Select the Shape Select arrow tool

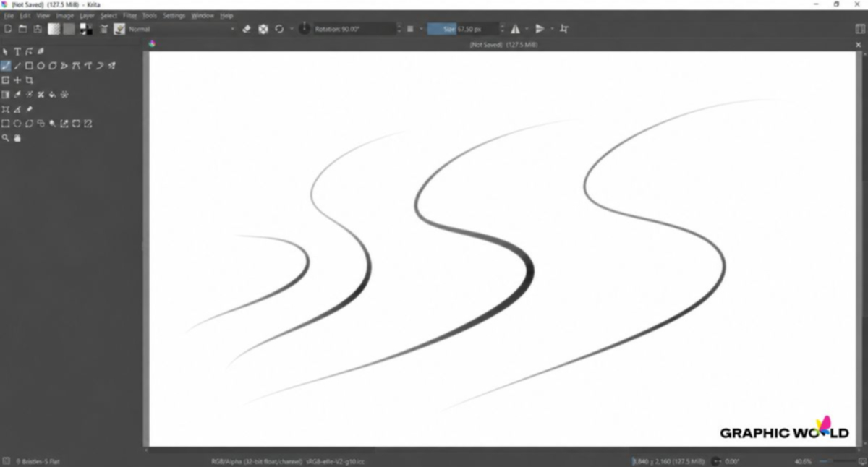click(x=6, y=51)
